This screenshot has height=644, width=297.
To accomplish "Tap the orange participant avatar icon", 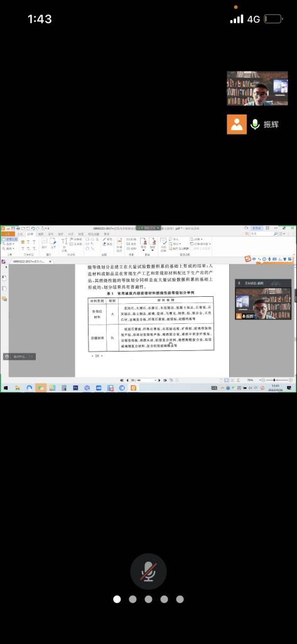I will click(237, 124).
